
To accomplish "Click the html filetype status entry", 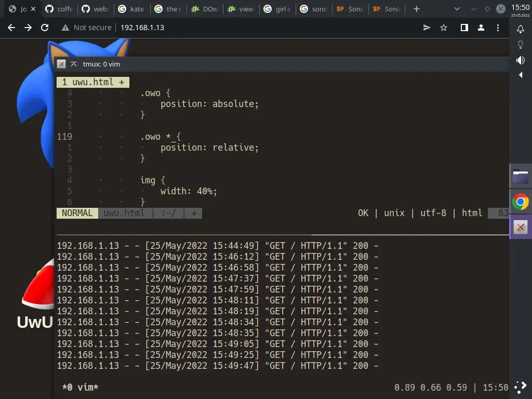I will 472,213.
